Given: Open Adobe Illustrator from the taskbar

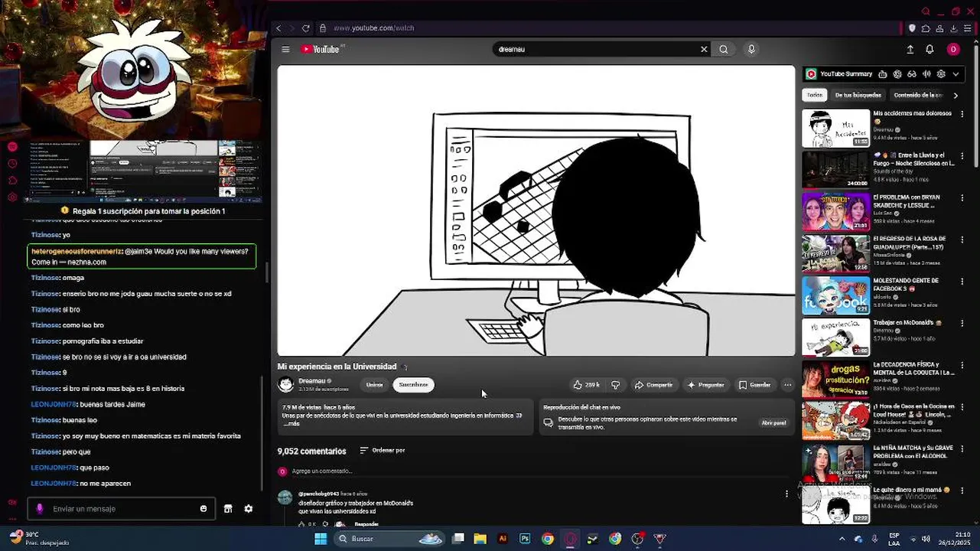Looking at the screenshot, I should (x=503, y=539).
